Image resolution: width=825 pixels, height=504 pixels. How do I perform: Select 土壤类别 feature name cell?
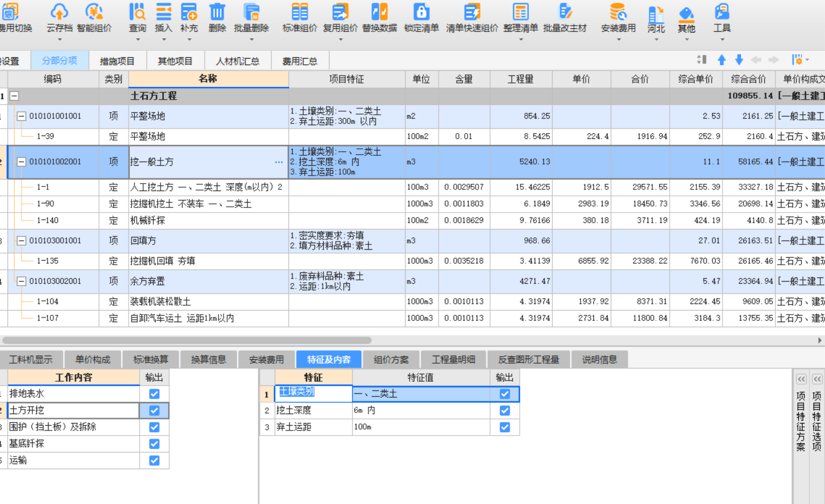click(313, 394)
